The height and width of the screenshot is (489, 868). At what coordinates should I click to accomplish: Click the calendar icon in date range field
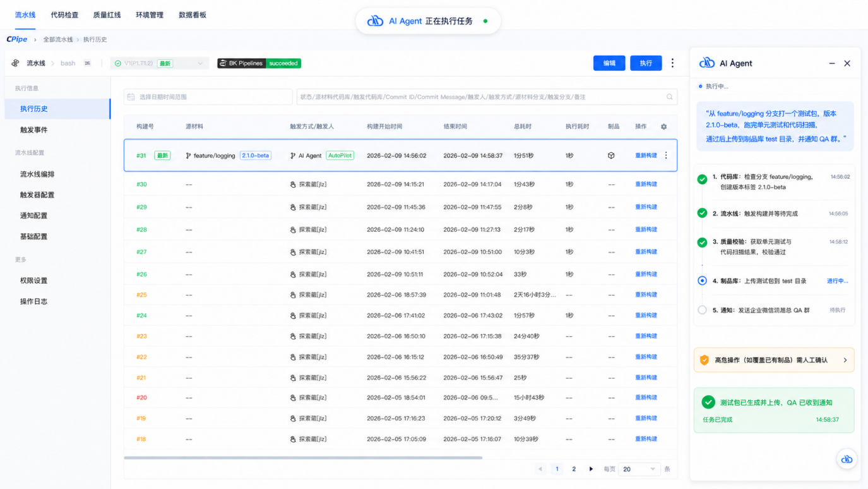pos(131,97)
